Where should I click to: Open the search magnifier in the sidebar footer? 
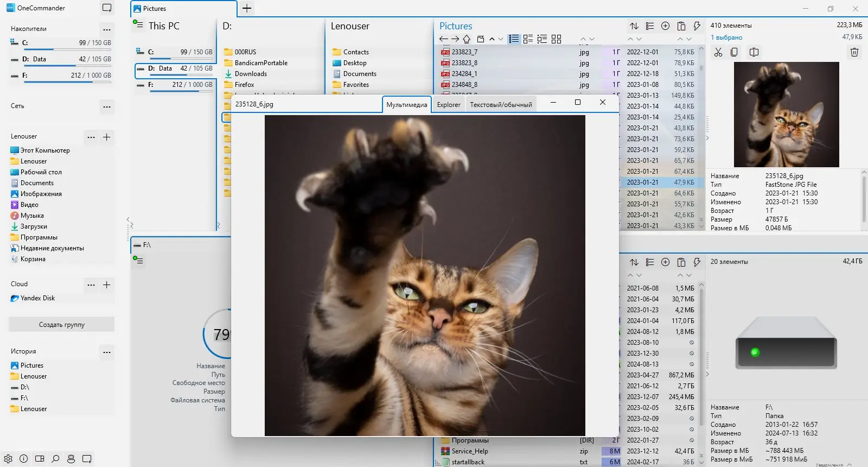pyautogui.click(x=55, y=459)
